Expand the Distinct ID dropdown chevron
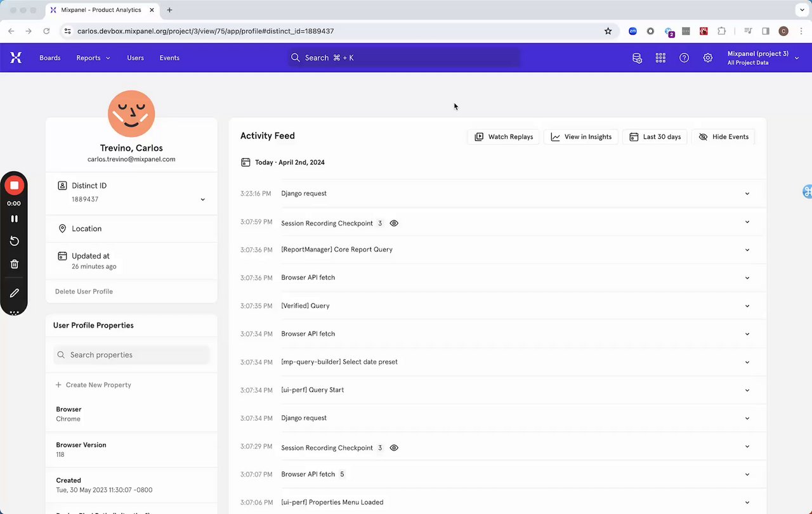 pyautogui.click(x=203, y=200)
